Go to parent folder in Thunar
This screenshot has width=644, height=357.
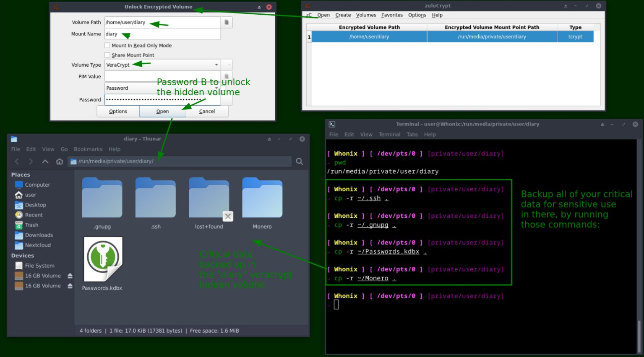[45, 162]
